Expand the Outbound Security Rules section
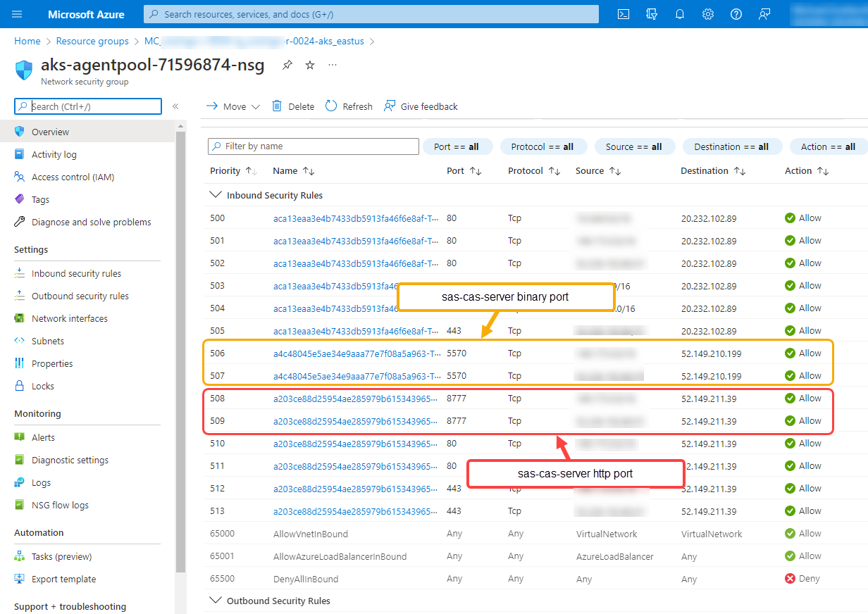The width and height of the screenshot is (868, 614). pyautogui.click(x=216, y=601)
